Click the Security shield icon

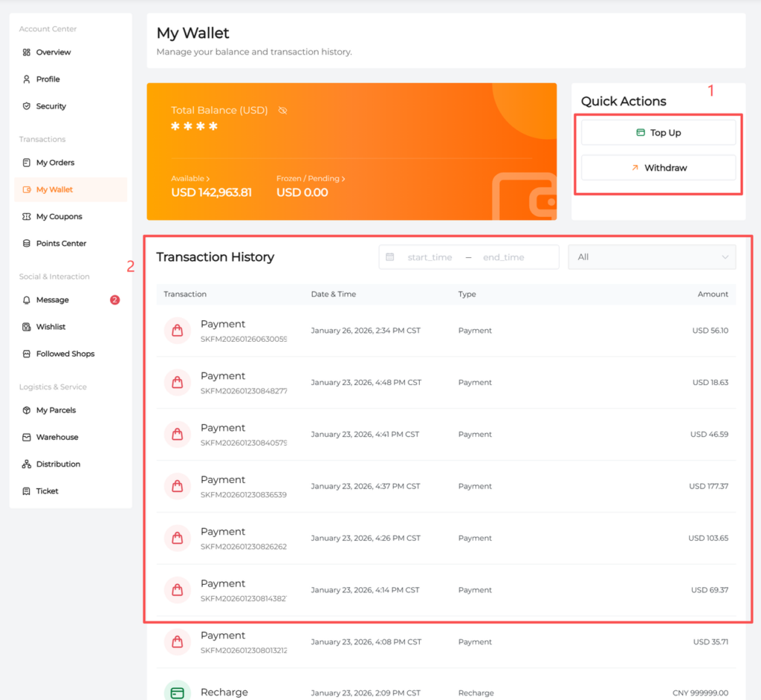click(27, 106)
